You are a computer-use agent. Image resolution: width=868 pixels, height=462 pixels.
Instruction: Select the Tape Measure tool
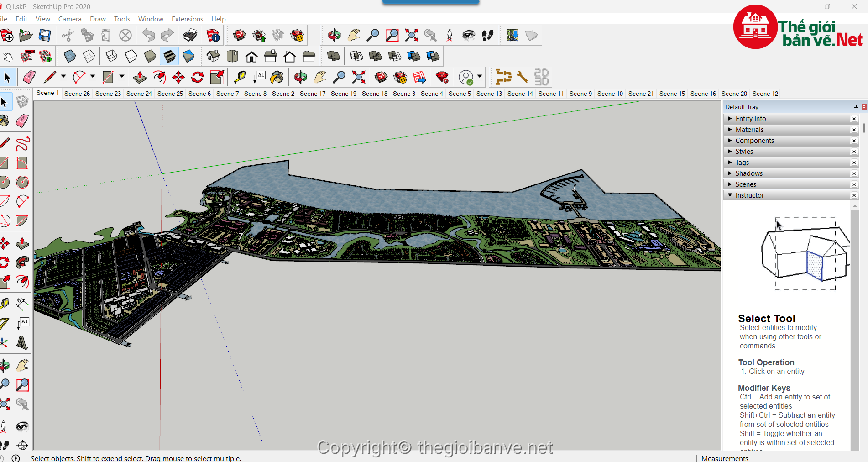click(x=240, y=77)
